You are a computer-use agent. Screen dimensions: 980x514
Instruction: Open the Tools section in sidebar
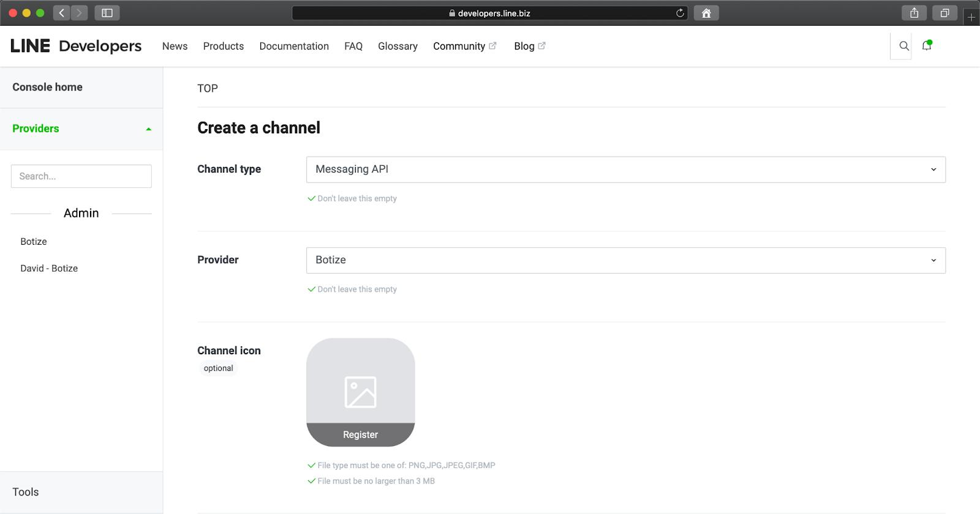tap(81, 492)
